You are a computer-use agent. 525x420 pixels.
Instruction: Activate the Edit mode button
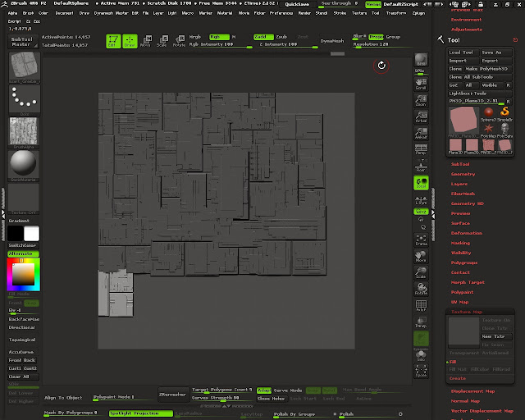(x=113, y=41)
